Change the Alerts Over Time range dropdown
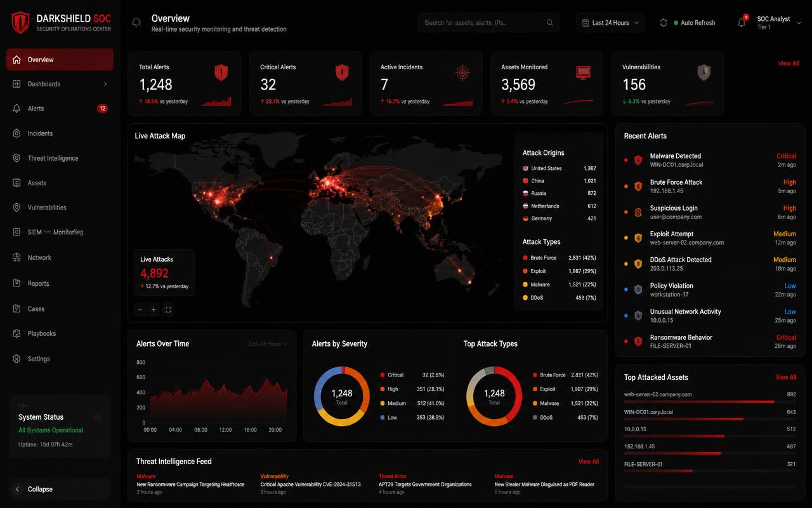This screenshot has height=508, width=812. click(x=268, y=344)
